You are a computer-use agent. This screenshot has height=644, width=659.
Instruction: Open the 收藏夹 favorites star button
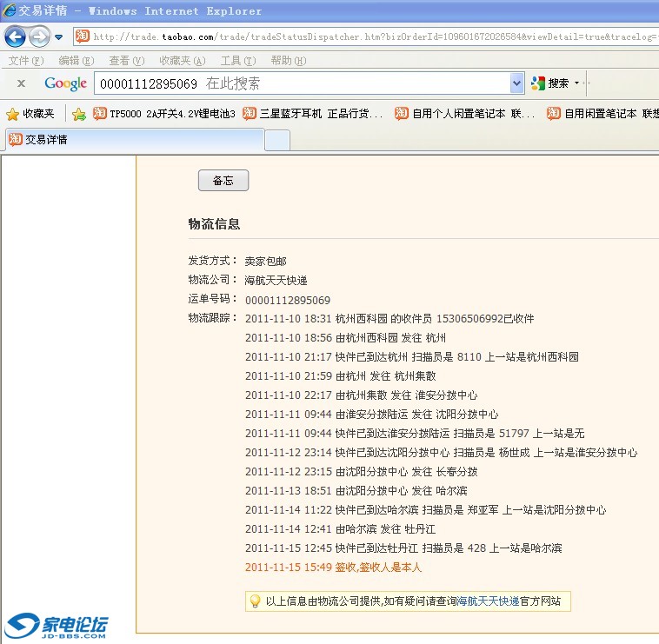(30, 114)
